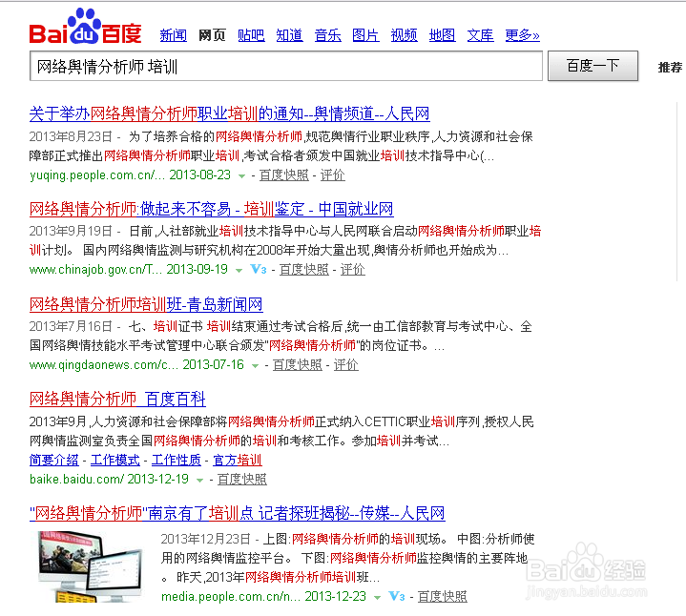
Task: Open 百度快照 for media.people.com.cn result
Action: (x=443, y=596)
